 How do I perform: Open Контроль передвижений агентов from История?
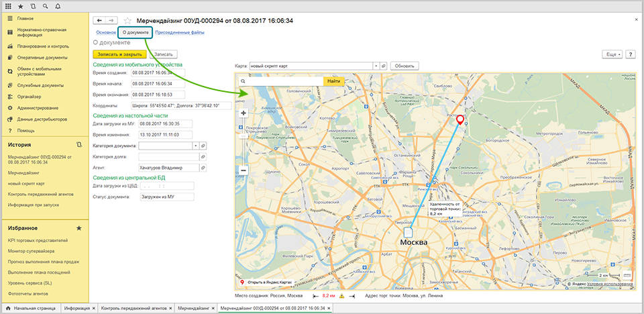point(41,194)
